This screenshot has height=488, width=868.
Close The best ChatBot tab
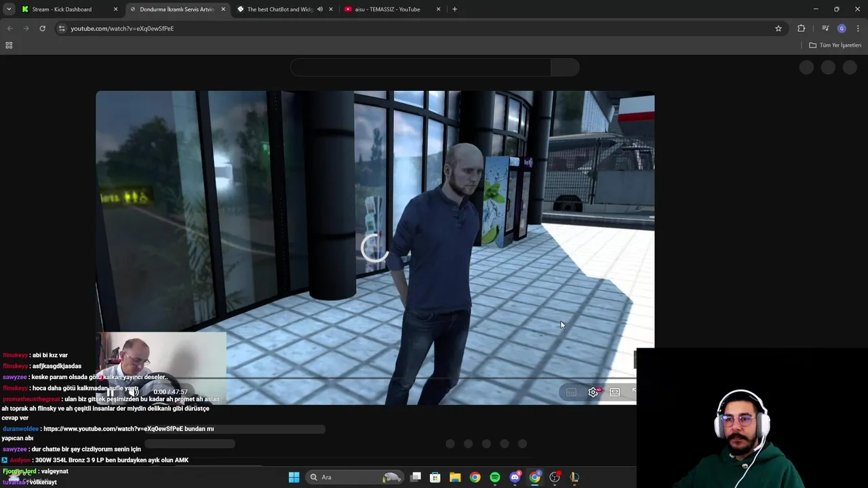point(331,9)
